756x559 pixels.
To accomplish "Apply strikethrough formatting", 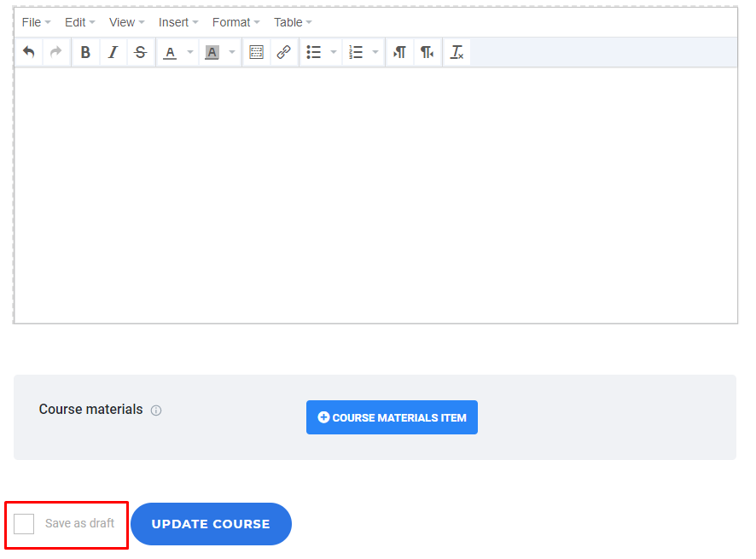I will tap(140, 52).
